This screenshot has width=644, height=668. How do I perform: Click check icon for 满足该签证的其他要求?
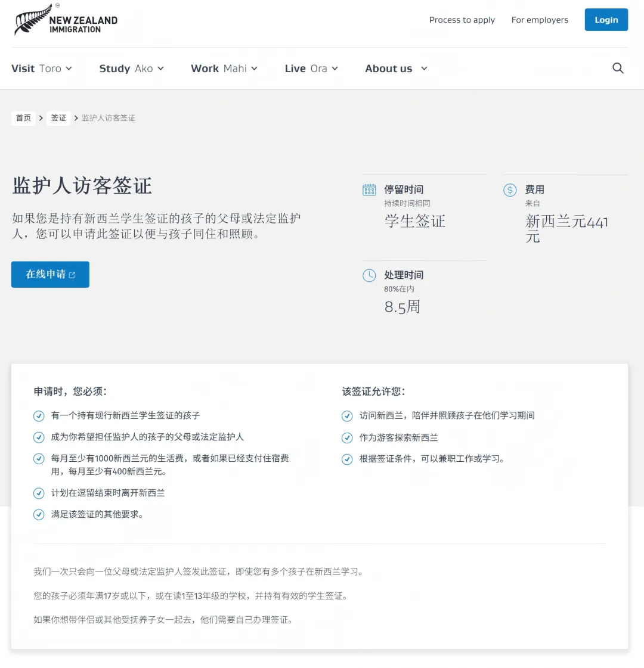coord(39,515)
